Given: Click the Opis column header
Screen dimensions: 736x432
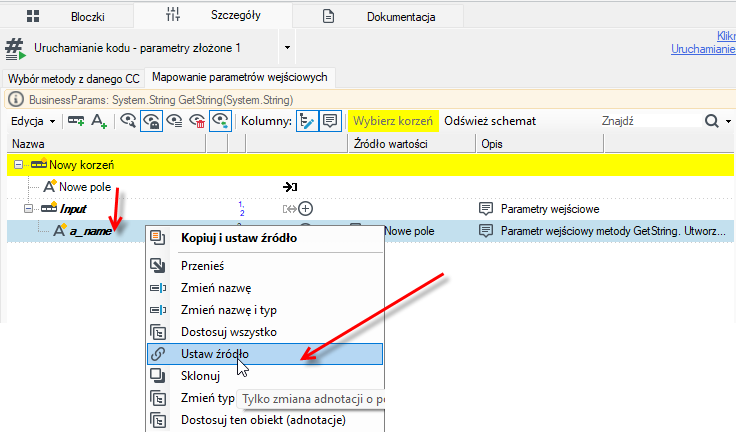Looking at the screenshot, I should coord(540,144).
